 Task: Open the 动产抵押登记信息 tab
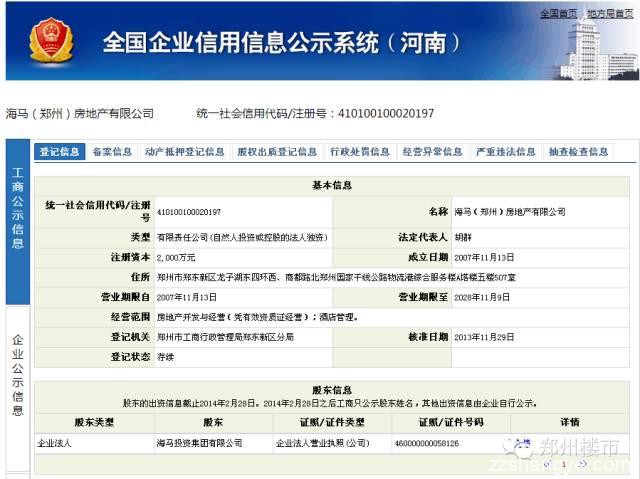click(x=185, y=152)
